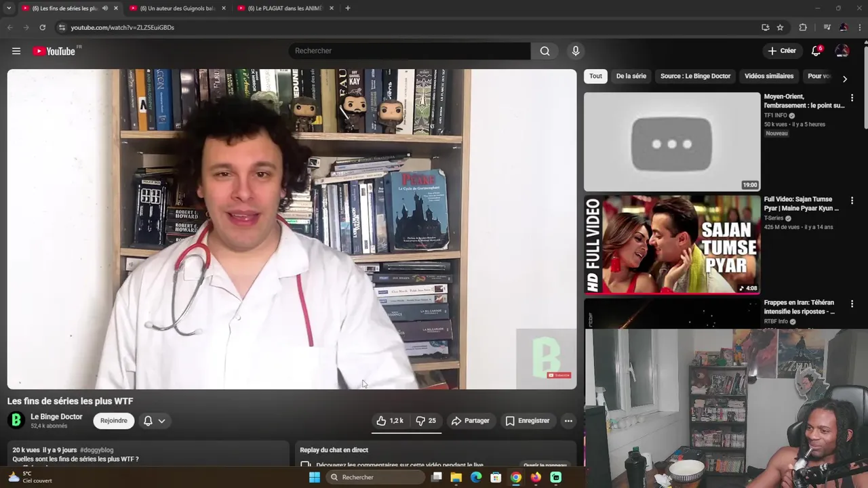Switch to the Le PLAGIAT dans les ANIME tab
The image size is (868, 488).
tap(285, 8)
